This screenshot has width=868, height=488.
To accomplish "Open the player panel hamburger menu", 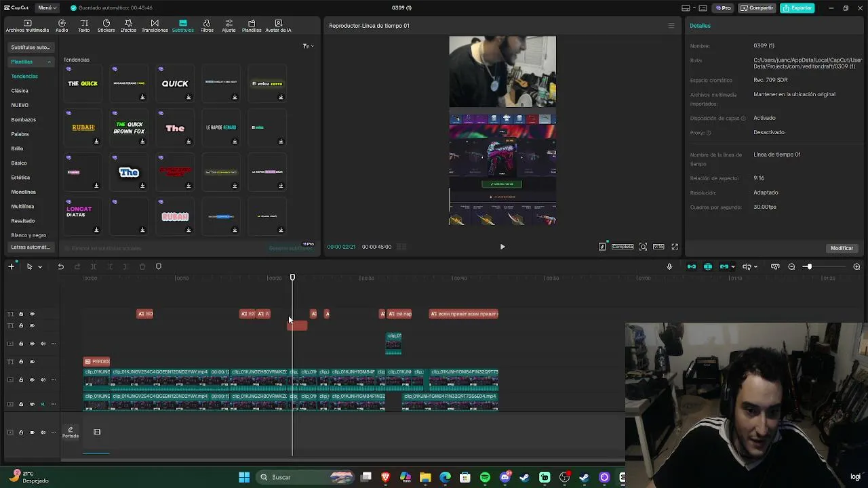I will point(671,26).
